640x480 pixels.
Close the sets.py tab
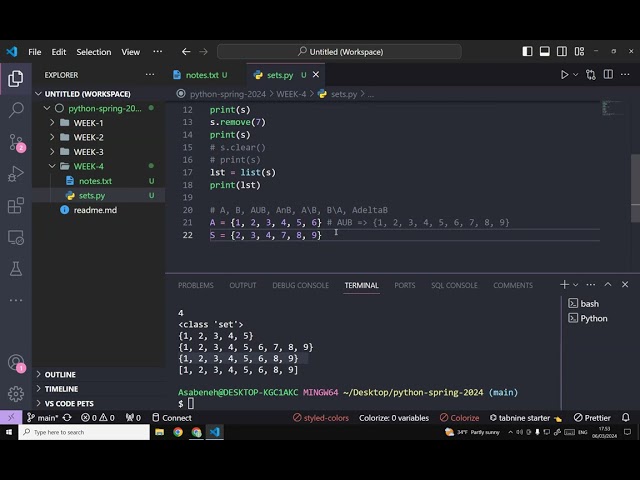[x=316, y=74]
